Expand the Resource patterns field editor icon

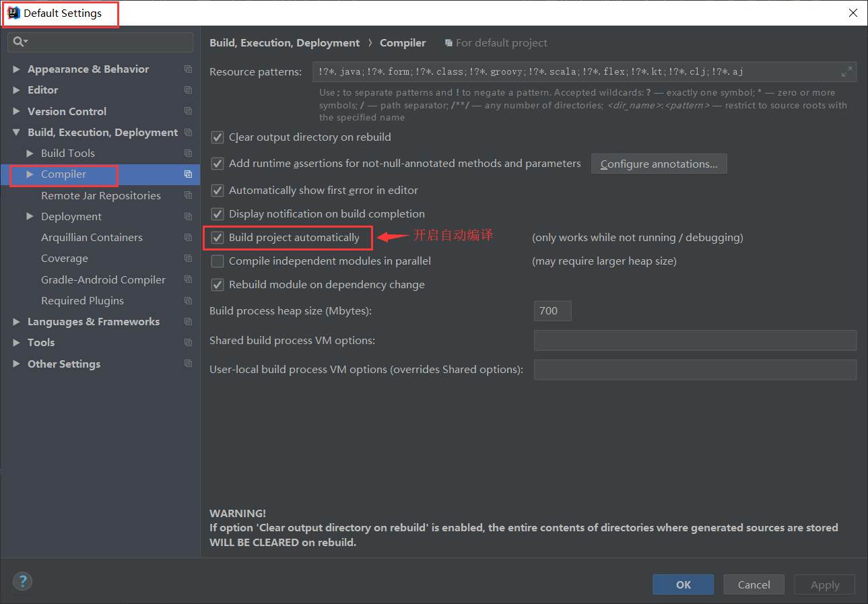point(847,71)
